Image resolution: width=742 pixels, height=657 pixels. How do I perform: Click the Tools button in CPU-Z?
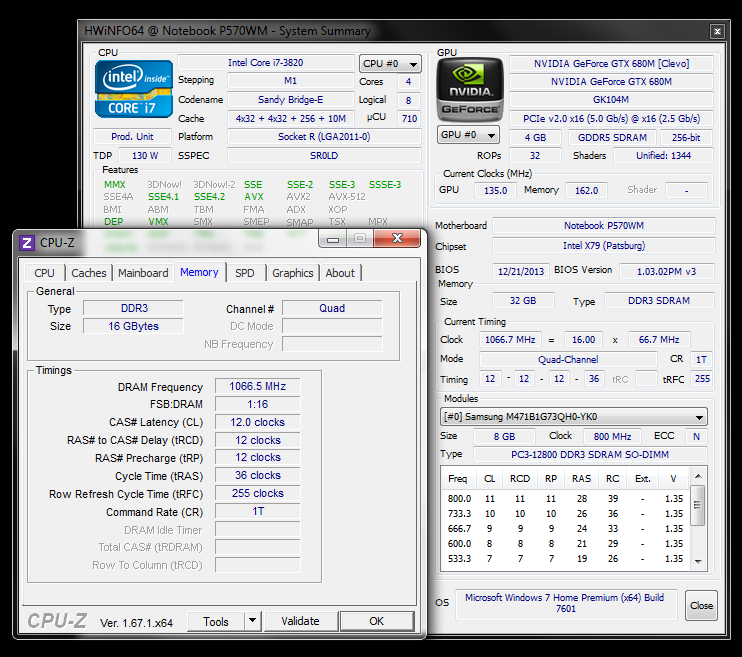pos(216,621)
